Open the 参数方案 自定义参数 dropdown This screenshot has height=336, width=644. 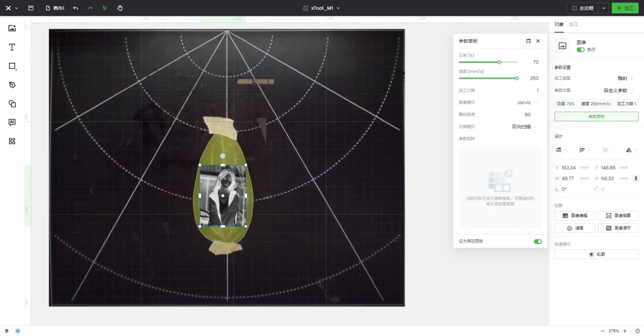[618, 90]
